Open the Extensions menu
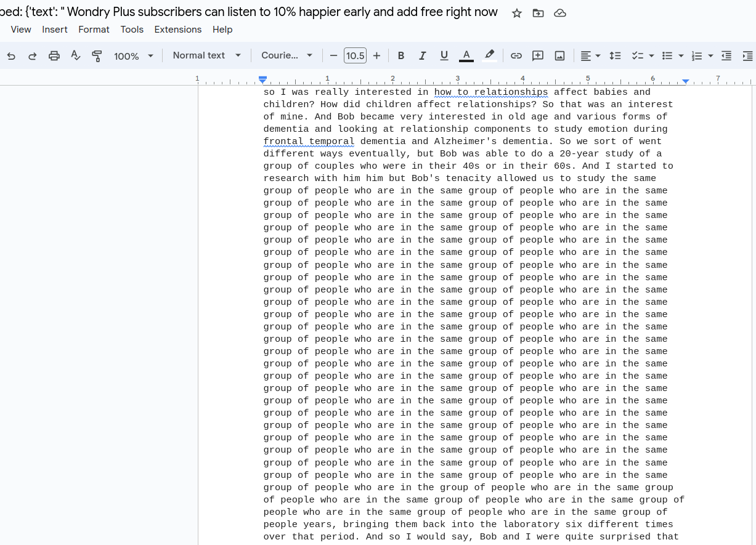 point(177,30)
